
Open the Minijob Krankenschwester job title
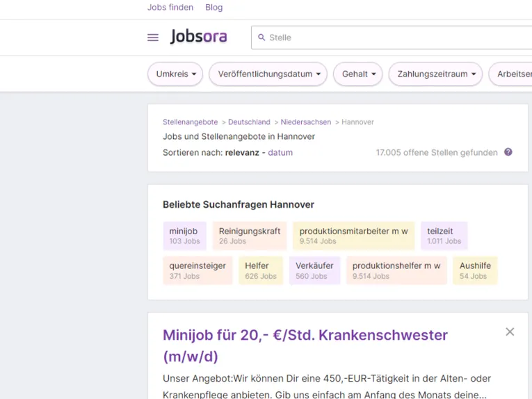(x=305, y=345)
